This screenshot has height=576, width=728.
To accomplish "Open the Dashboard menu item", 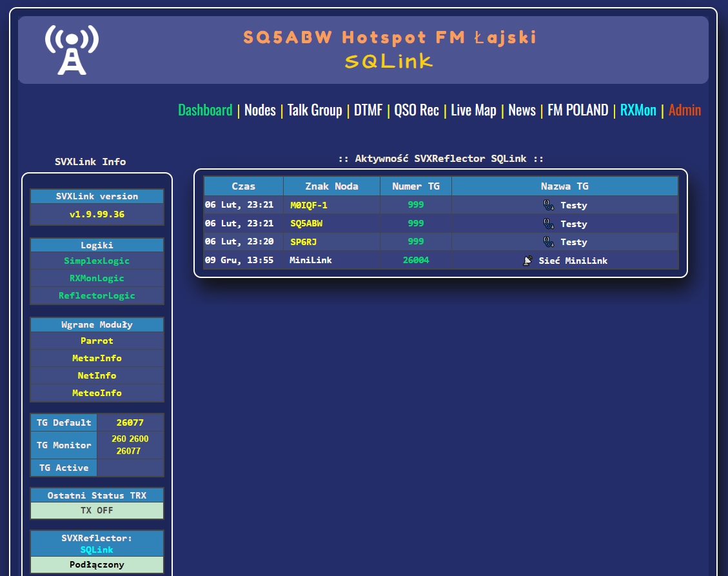I will (x=205, y=110).
